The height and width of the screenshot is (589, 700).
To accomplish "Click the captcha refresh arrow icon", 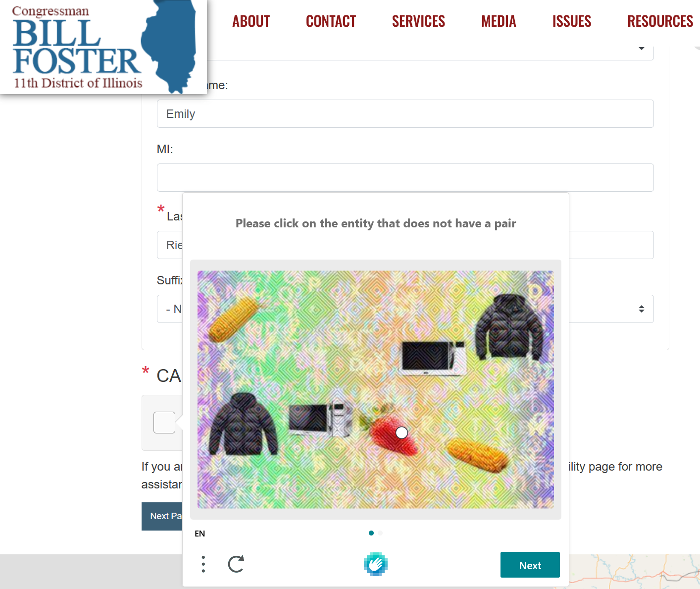I will (236, 564).
